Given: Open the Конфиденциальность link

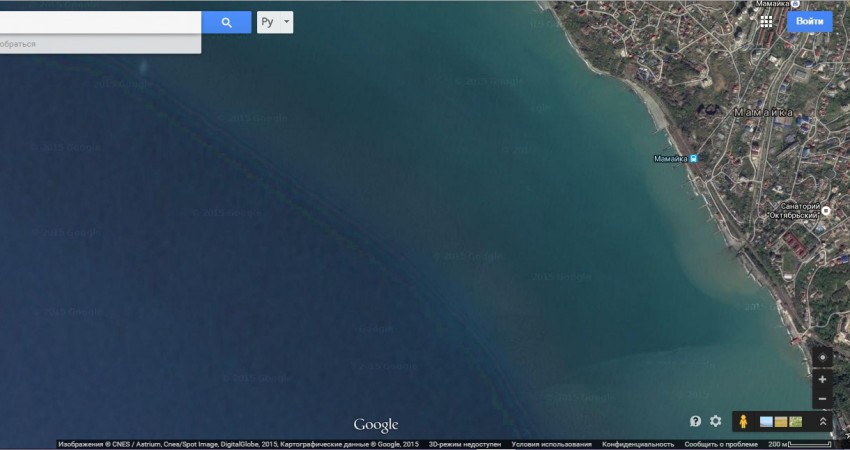Looking at the screenshot, I should (638, 444).
